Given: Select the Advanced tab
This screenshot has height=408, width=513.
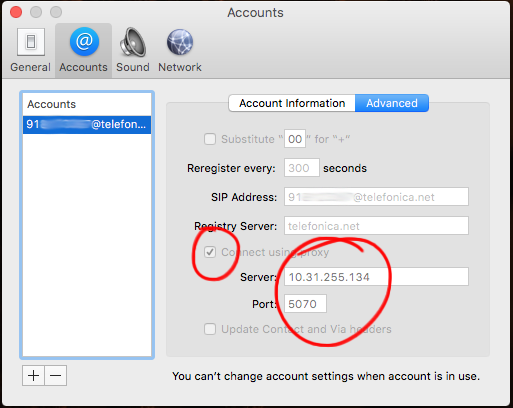Looking at the screenshot, I should [392, 103].
